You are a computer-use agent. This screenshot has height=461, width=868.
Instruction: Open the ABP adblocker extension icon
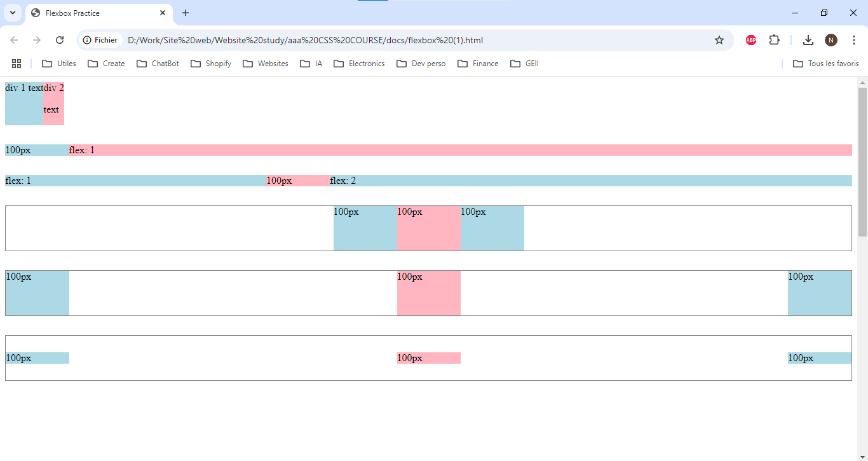(x=750, y=40)
